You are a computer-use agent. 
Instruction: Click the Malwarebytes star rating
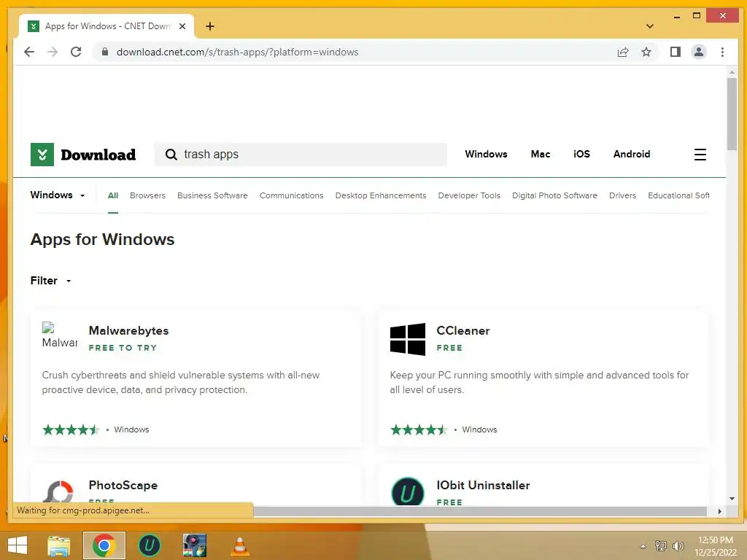click(71, 430)
